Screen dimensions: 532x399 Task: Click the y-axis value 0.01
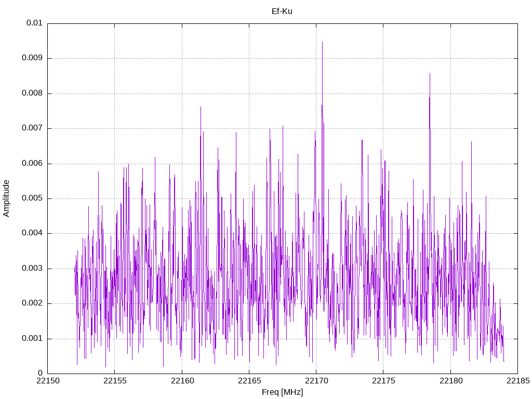[x=34, y=23]
